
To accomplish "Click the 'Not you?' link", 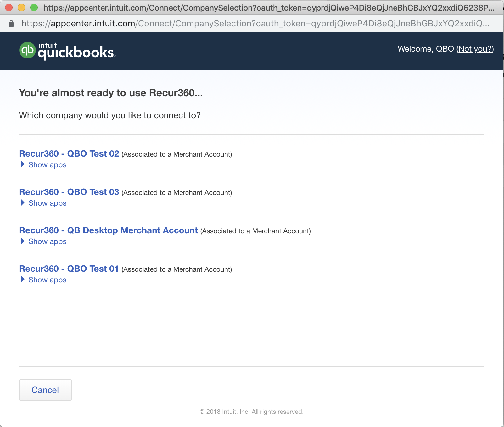I will [475, 49].
